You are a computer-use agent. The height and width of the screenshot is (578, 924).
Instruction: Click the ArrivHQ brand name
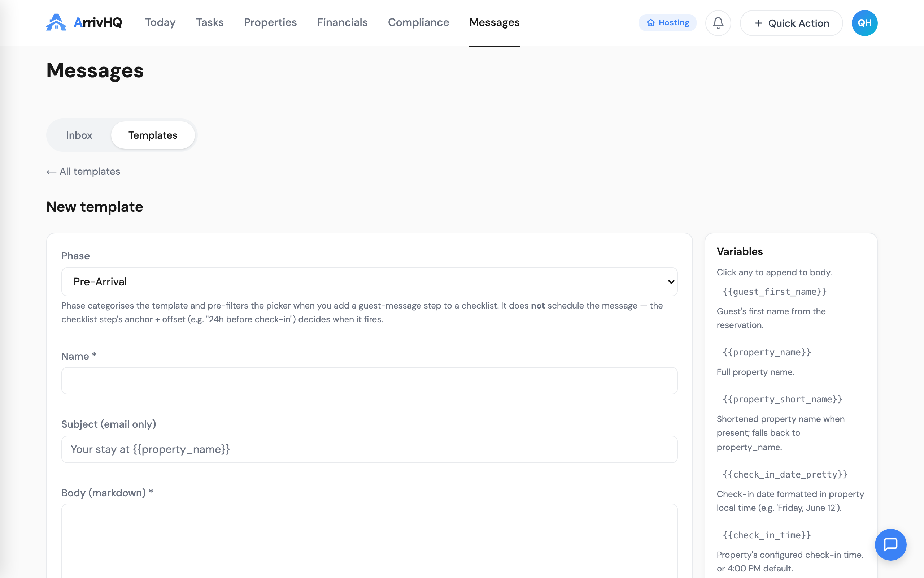tap(98, 22)
